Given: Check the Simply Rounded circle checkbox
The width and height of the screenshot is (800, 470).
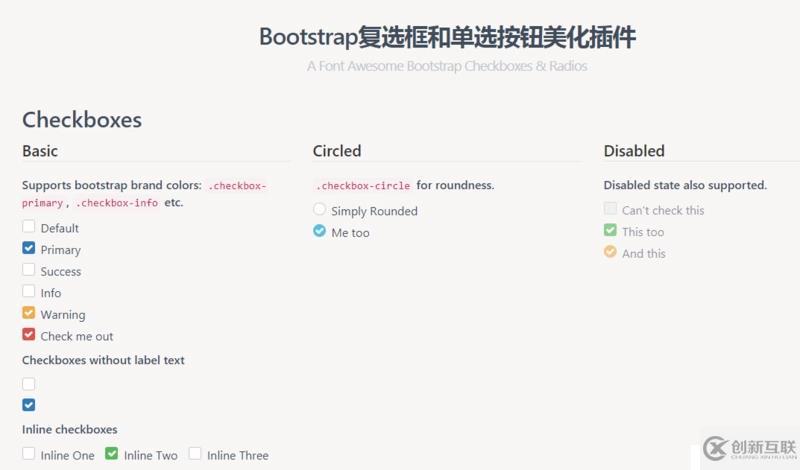Looking at the screenshot, I should click(319, 209).
